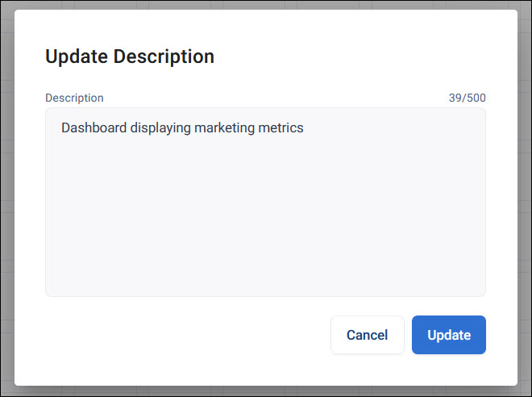
Task: Click the word 'marketing' in the description
Action: 224,128
